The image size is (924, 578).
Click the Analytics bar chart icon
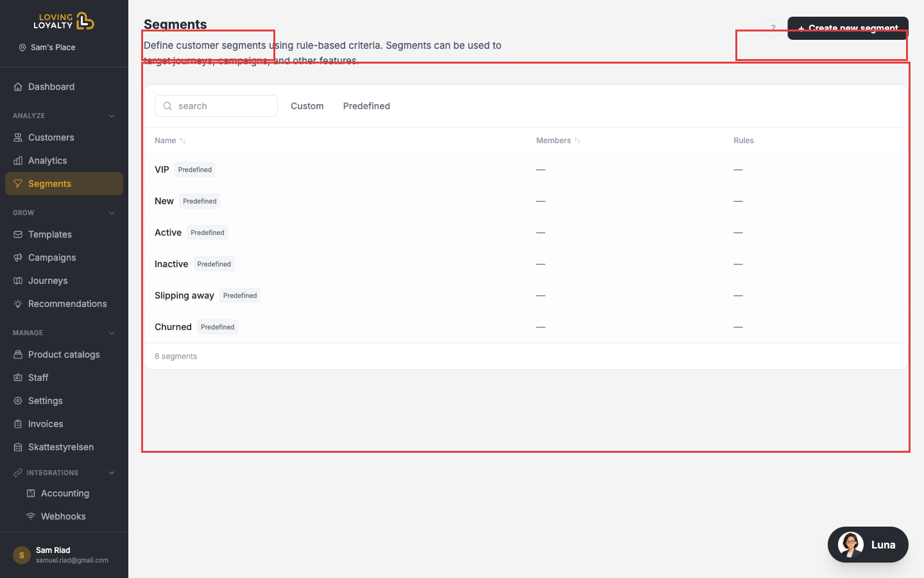point(18,161)
